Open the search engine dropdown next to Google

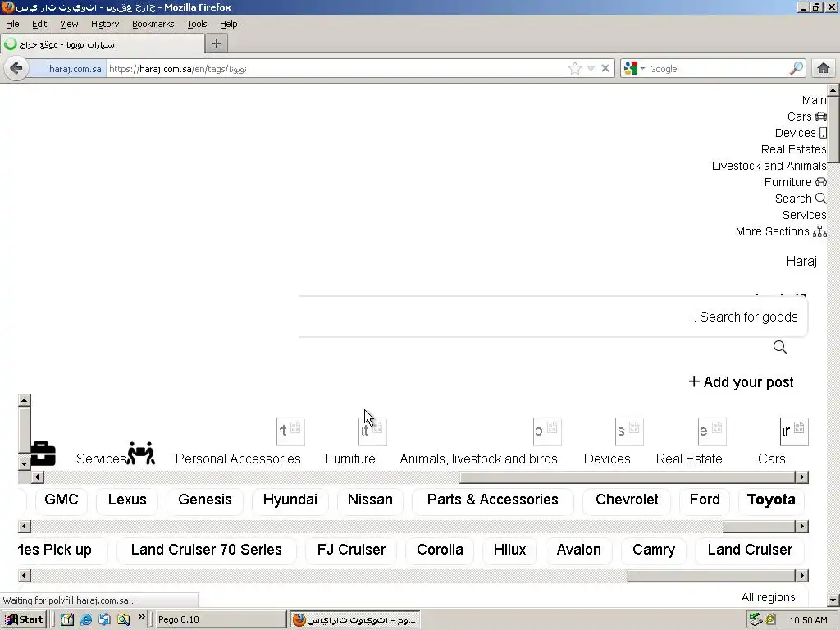[642, 69]
